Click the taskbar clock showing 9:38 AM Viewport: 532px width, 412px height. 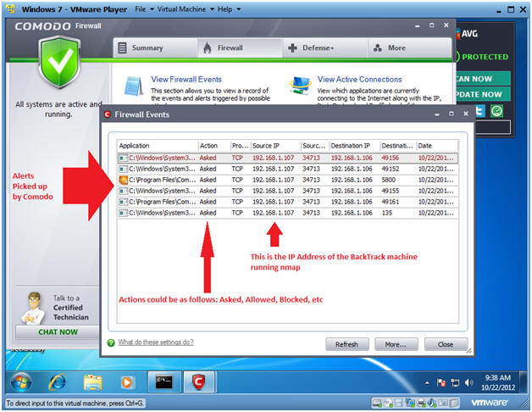coord(498,382)
